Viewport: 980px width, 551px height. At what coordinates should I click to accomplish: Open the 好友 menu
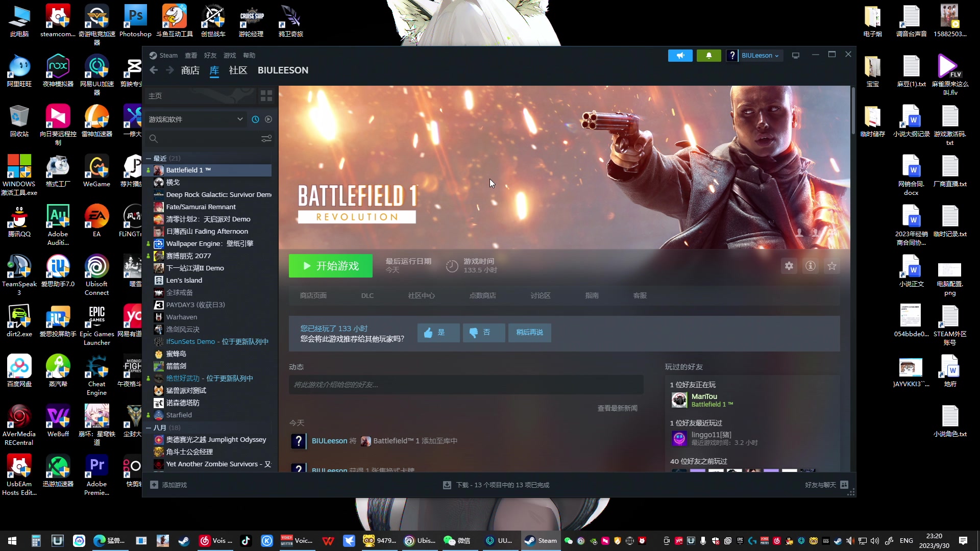point(210,56)
